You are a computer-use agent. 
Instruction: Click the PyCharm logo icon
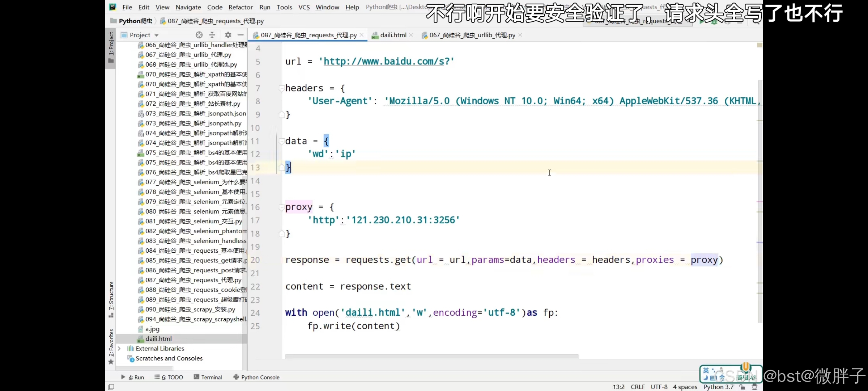click(113, 7)
